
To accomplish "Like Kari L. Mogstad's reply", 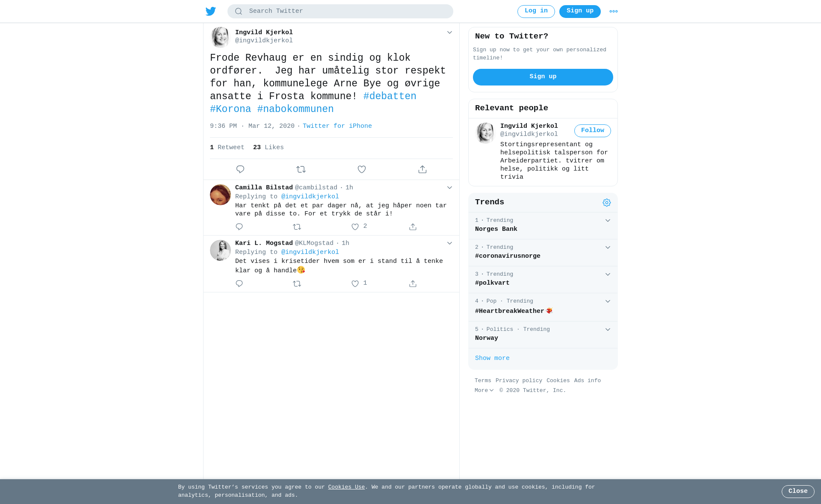I will 355,284.
